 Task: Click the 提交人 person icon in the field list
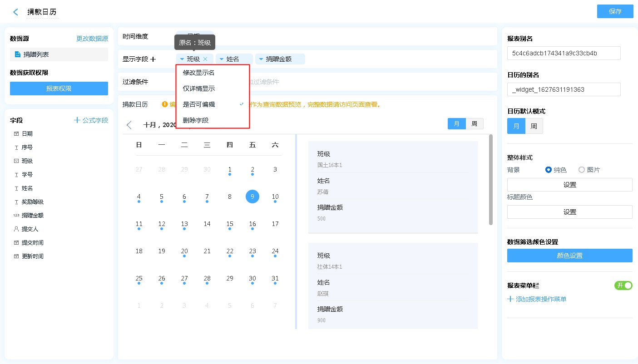pyautogui.click(x=16, y=229)
